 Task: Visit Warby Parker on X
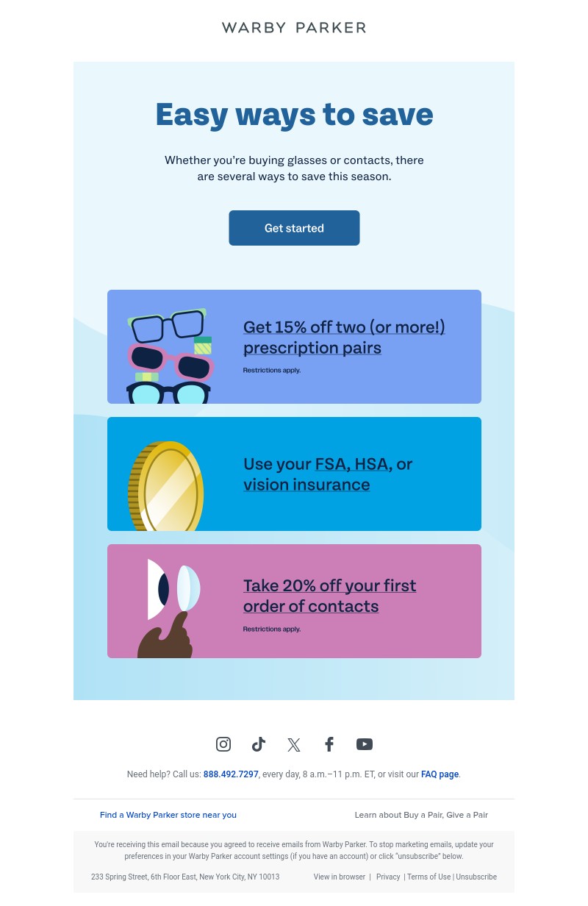[x=294, y=744]
